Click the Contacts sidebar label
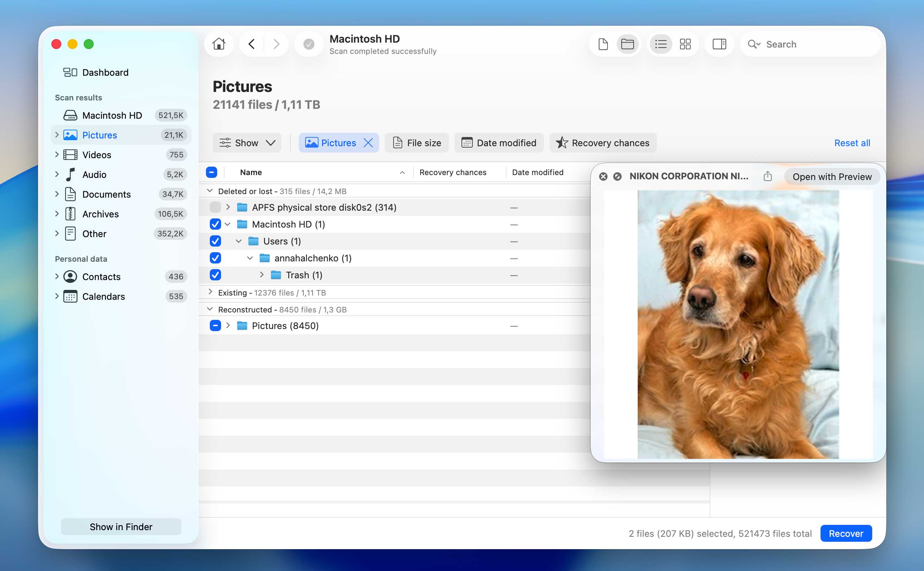 tap(101, 277)
